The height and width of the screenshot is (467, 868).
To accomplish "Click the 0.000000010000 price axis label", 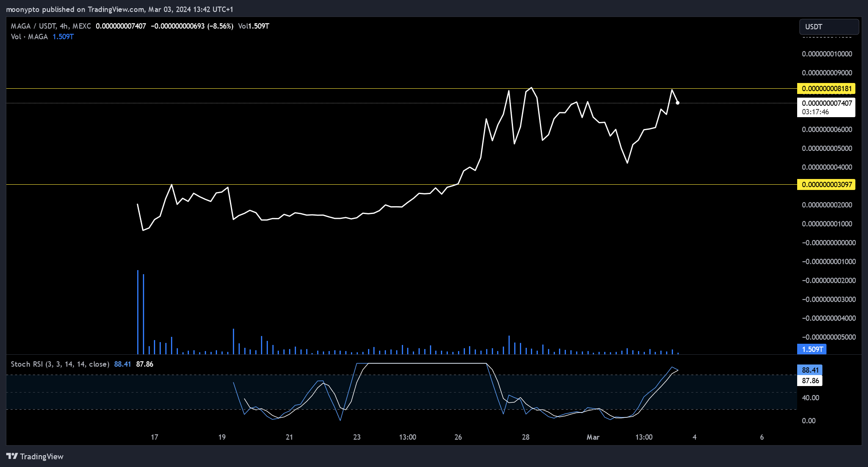I will (x=827, y=54).
